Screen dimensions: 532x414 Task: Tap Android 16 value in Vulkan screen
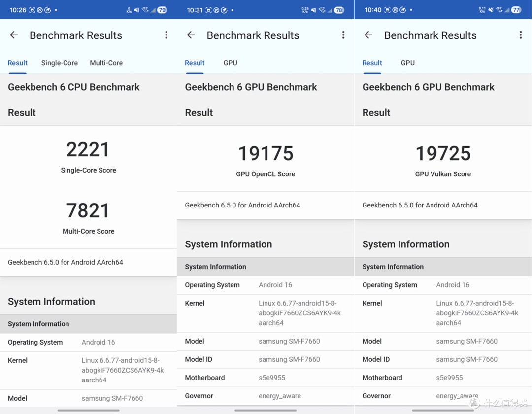[x=453, y=285]
